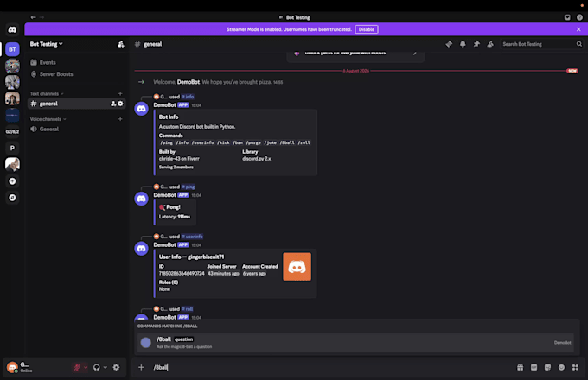Toggle microphone mute in the user panel

[x=77, y=367]
